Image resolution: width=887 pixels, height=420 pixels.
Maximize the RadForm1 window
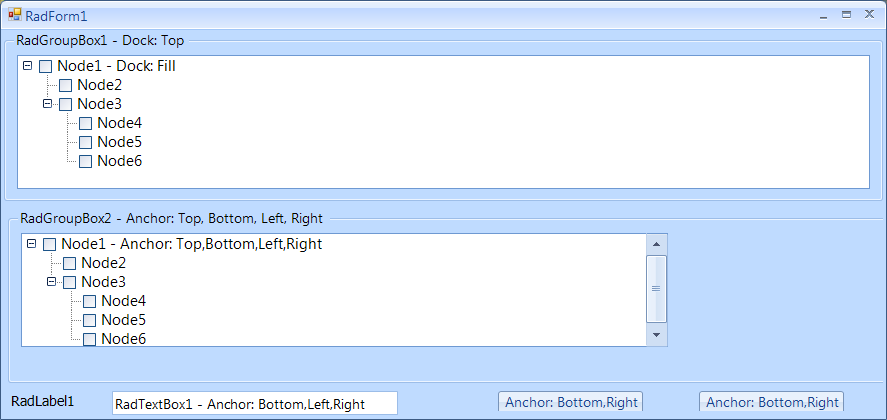[x=846, y=15]
